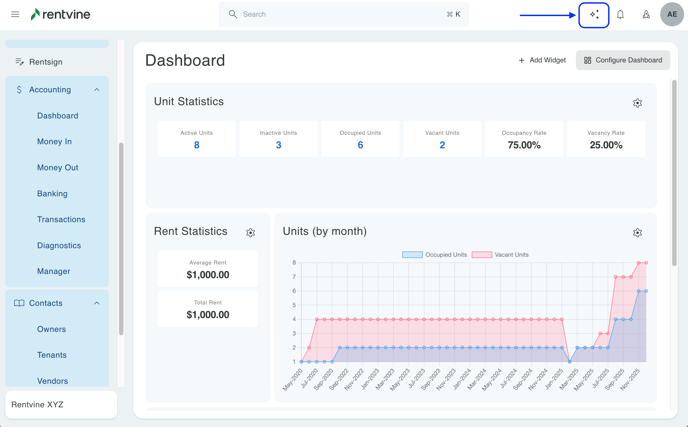The image size is (688, 427).
Task: Open Rentvine XYZ account switcher
Action: point(60,405)
